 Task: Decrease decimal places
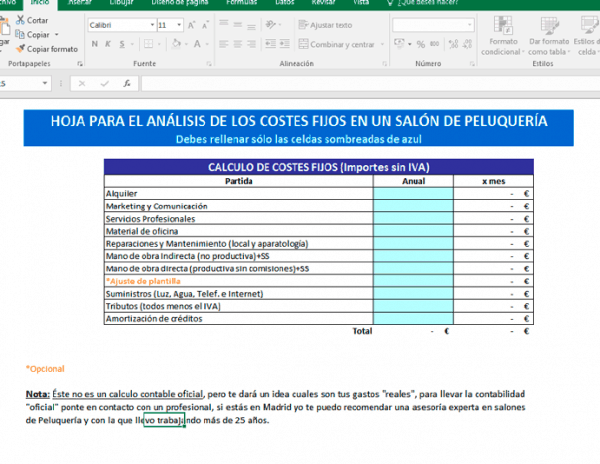click(467, 44)
